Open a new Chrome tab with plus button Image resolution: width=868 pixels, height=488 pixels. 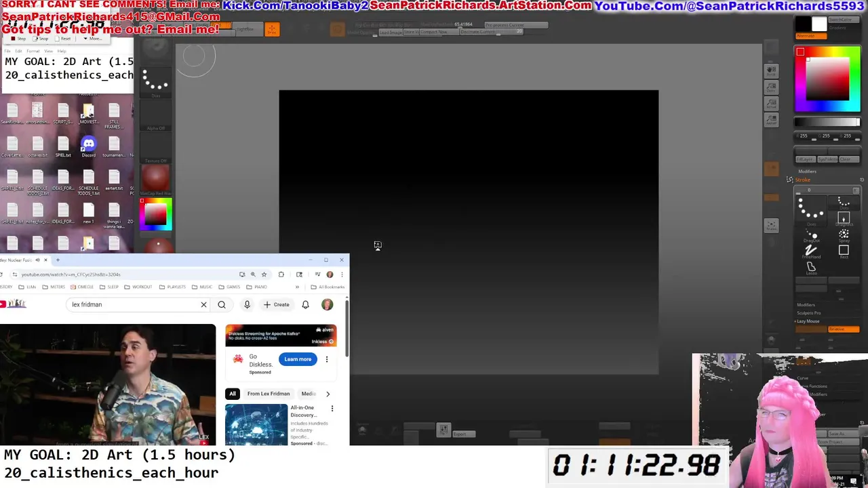(58, 260)
